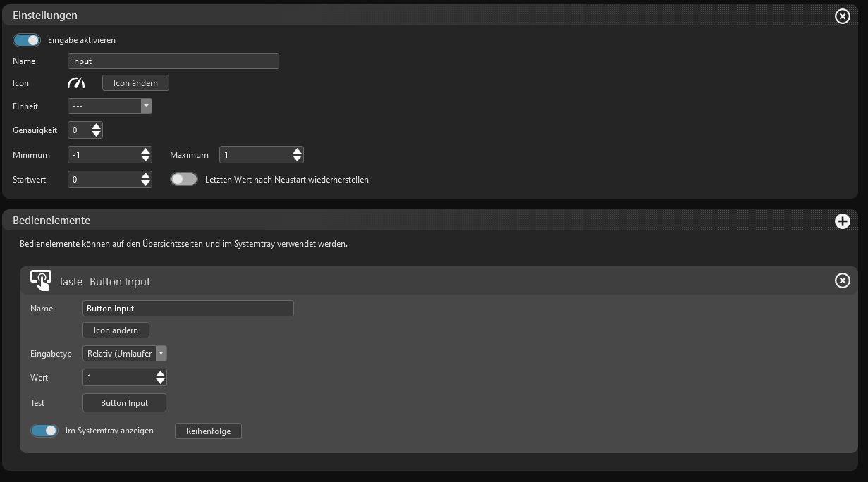Screen dimensions: 868x482
Task: Click the Einstellungen section header
Action: tap(45, 16)
